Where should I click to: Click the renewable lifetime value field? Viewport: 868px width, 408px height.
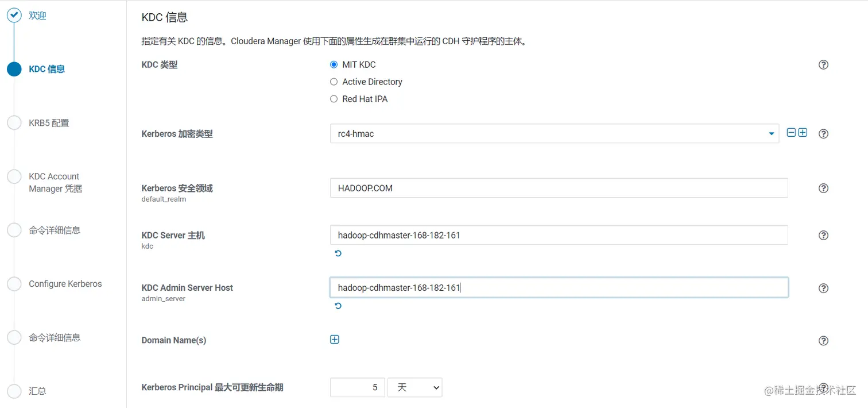click(x=357, y=387)
